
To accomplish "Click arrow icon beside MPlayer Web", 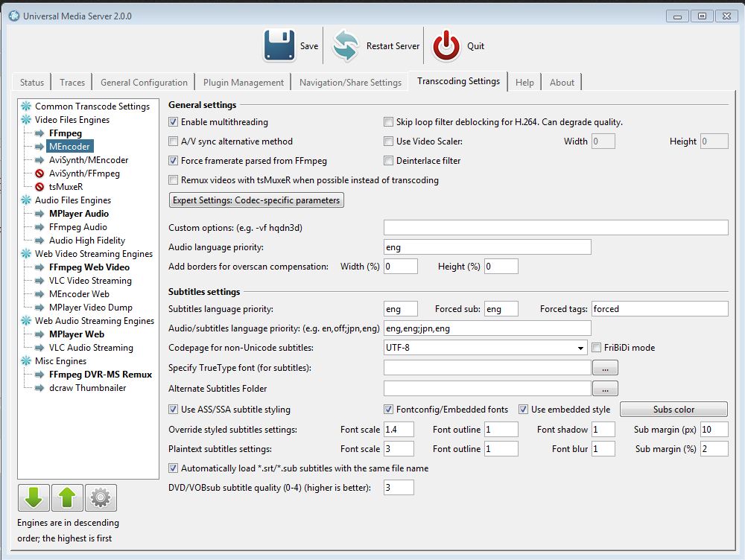I will (x=40, y=334).
